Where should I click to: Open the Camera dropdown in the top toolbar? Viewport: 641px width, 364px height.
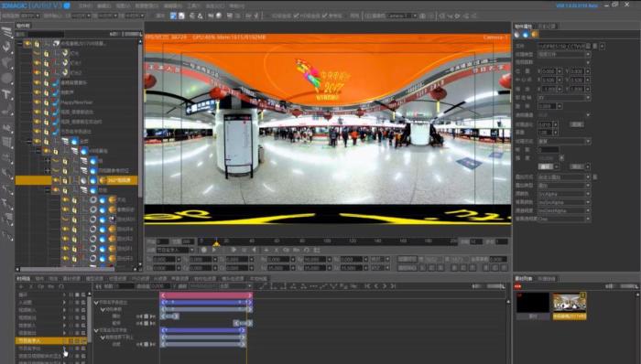401,16
